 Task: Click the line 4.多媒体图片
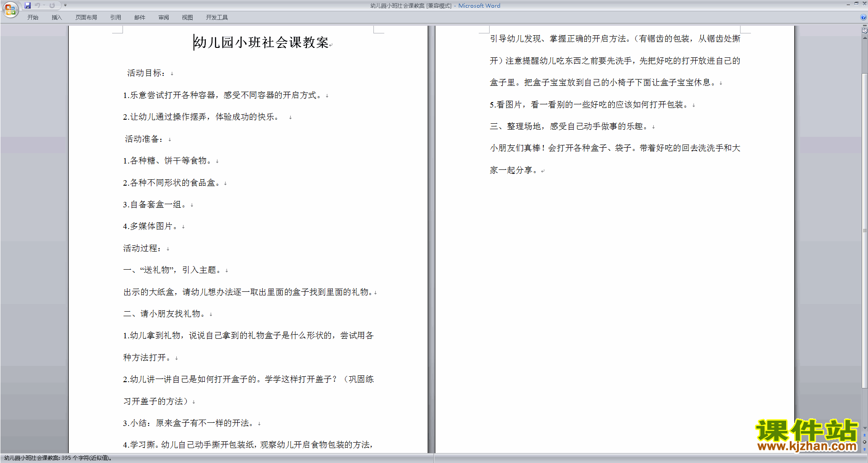151,226
